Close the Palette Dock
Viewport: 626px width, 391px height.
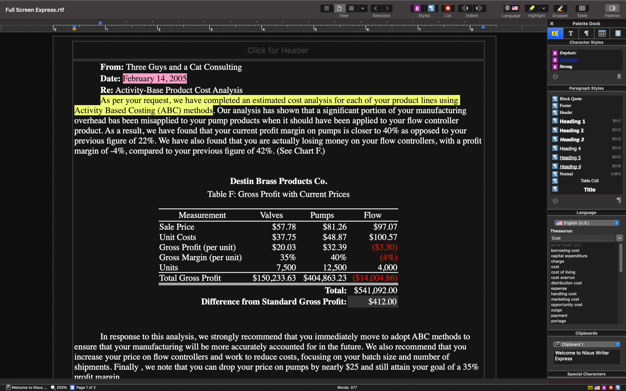[552, 24]
